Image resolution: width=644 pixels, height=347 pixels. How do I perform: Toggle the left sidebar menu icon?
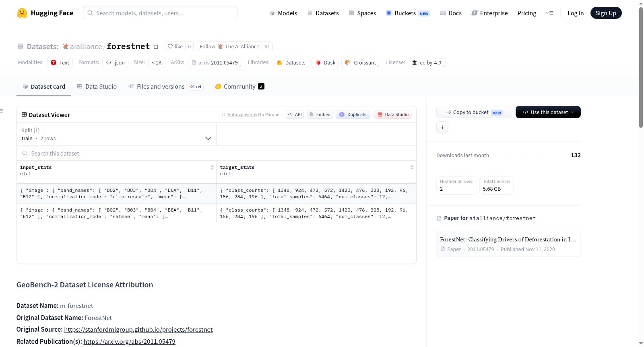pyautogui.click(x=2, y=110)
